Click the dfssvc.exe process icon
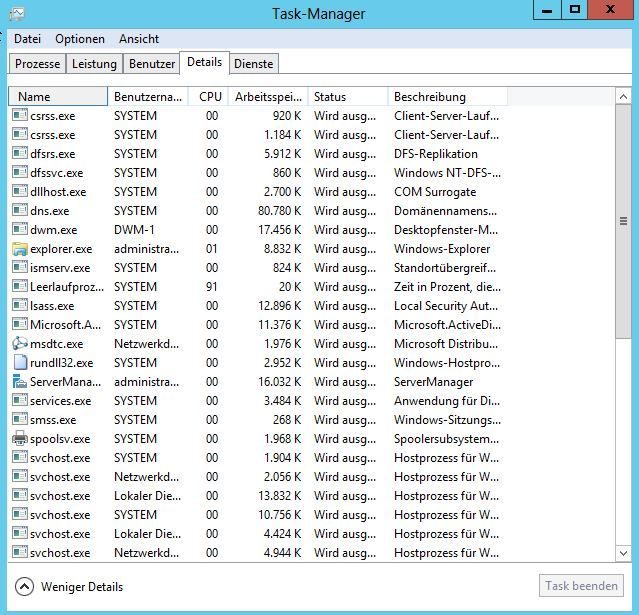Screen dimensions: 639x615 [x=20, y=172]
